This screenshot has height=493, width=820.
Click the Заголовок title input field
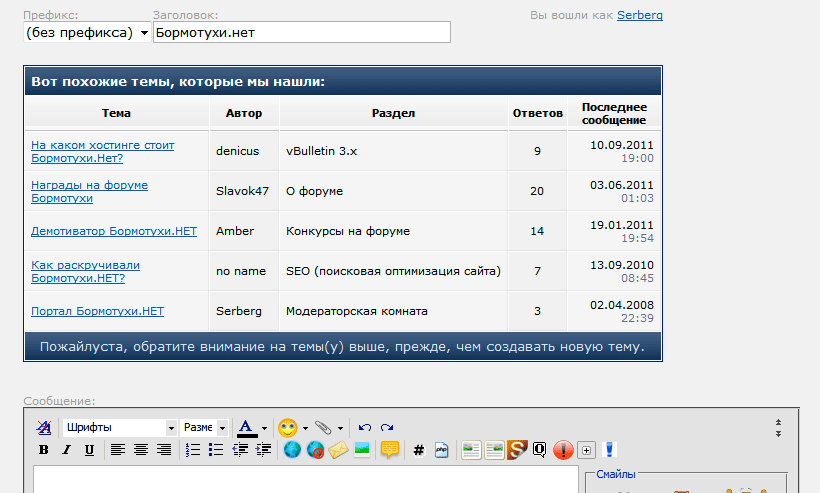pos(302,32)
